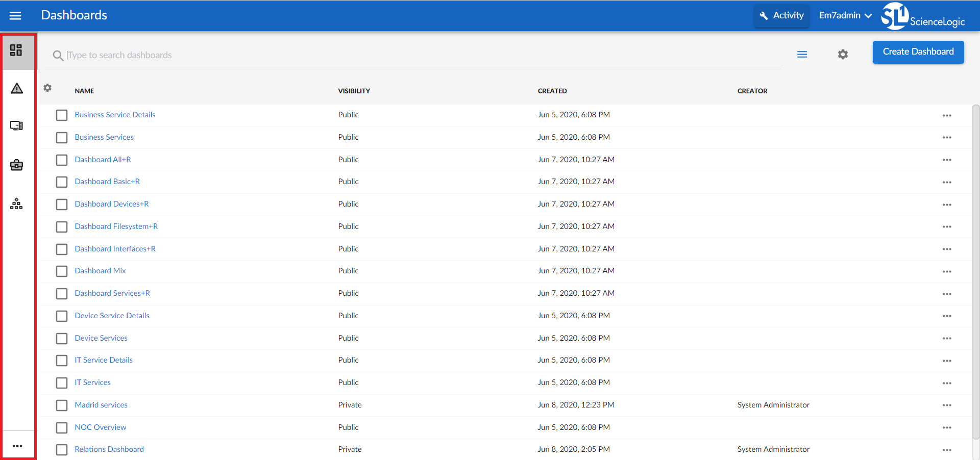Click the column settings gear near the NAME header
The image size is (980, 460).
point(47,88)
